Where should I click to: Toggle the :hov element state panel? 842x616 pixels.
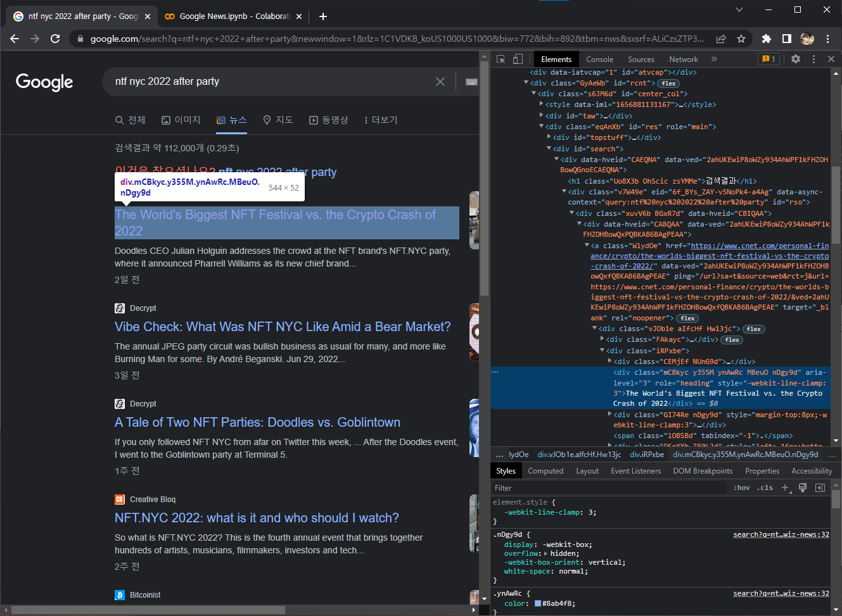click(742, 487)
